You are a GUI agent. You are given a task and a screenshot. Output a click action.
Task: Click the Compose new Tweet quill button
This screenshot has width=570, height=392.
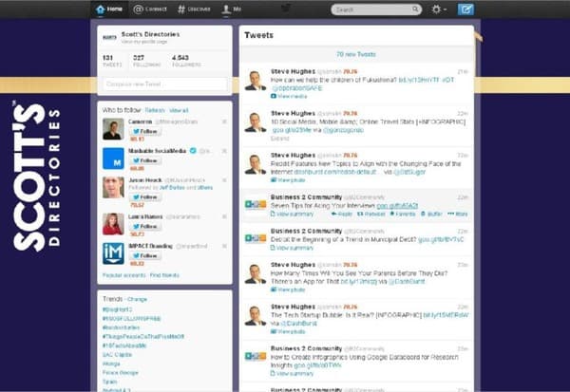[465, 9]
